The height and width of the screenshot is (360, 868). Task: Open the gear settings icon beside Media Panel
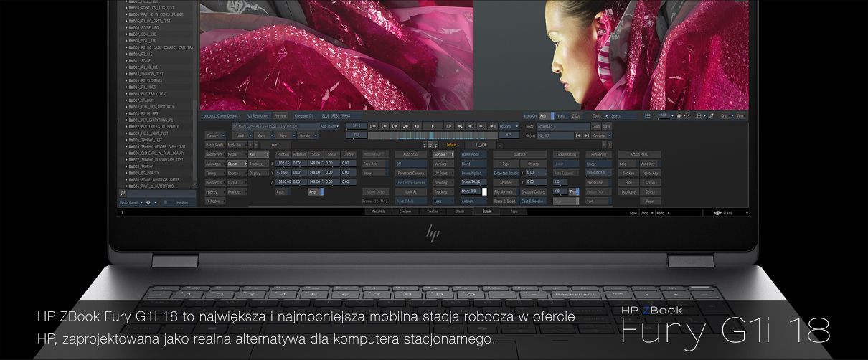(148, 203)
